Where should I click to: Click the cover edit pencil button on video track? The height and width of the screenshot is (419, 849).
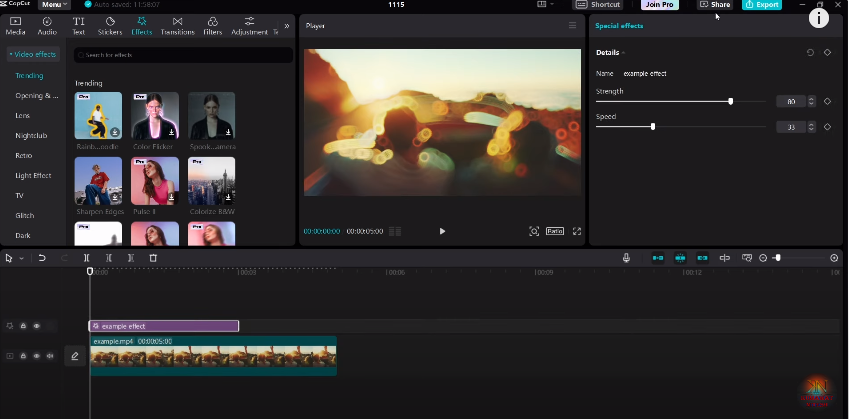(74, 355)
